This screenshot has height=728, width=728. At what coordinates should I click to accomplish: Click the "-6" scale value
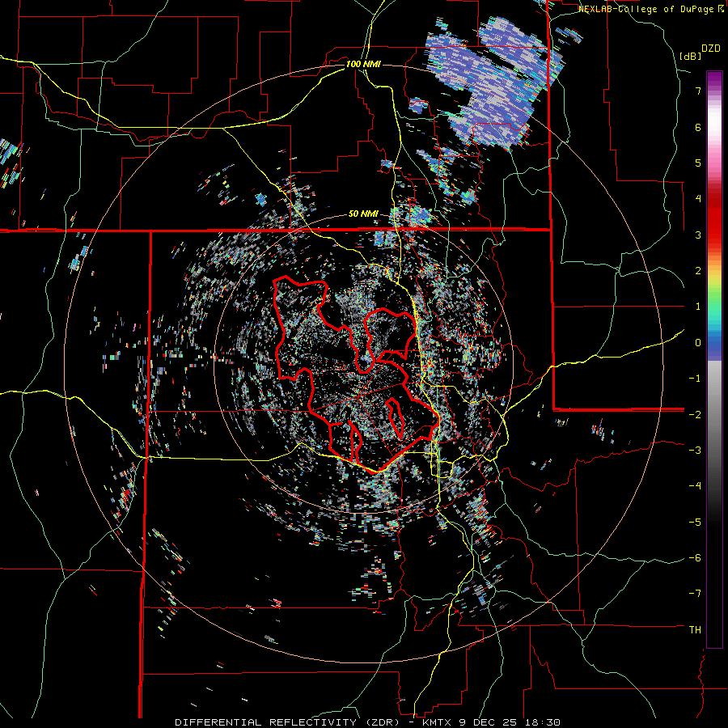pos(695,558)
